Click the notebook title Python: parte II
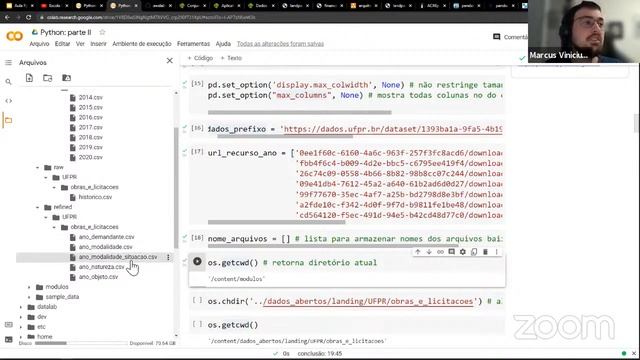 65,32
